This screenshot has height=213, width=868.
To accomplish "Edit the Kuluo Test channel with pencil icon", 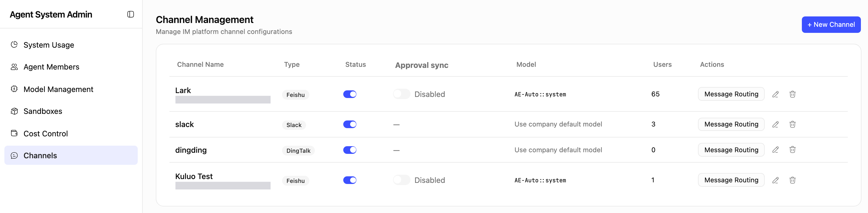I will click(775, 180).
